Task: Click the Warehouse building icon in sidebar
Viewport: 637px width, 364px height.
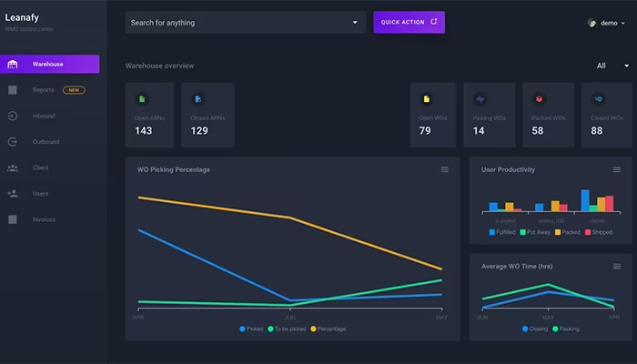Action: (13, 65)
